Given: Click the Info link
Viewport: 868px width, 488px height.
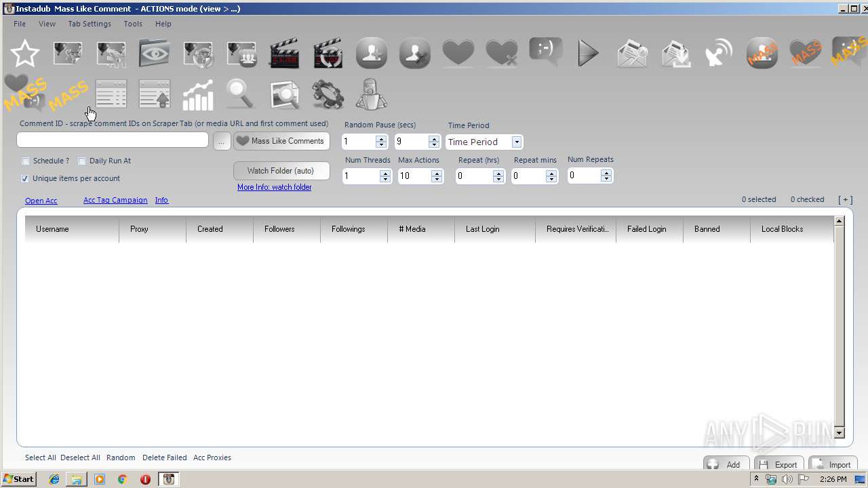Looking at the screenshot, I should 161,200.
